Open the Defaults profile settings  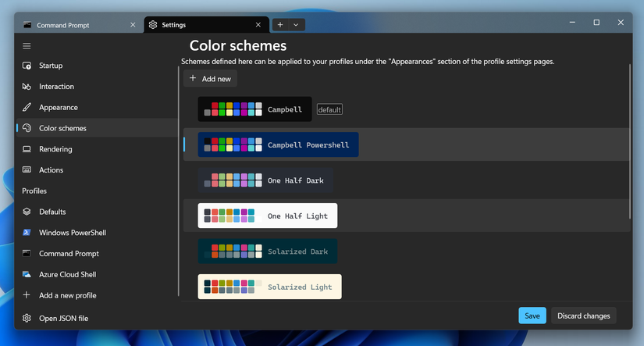pos(98,212)
